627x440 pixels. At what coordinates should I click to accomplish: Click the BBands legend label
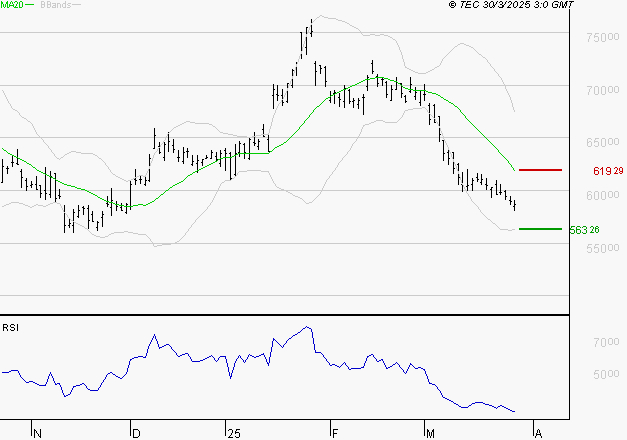56,5
